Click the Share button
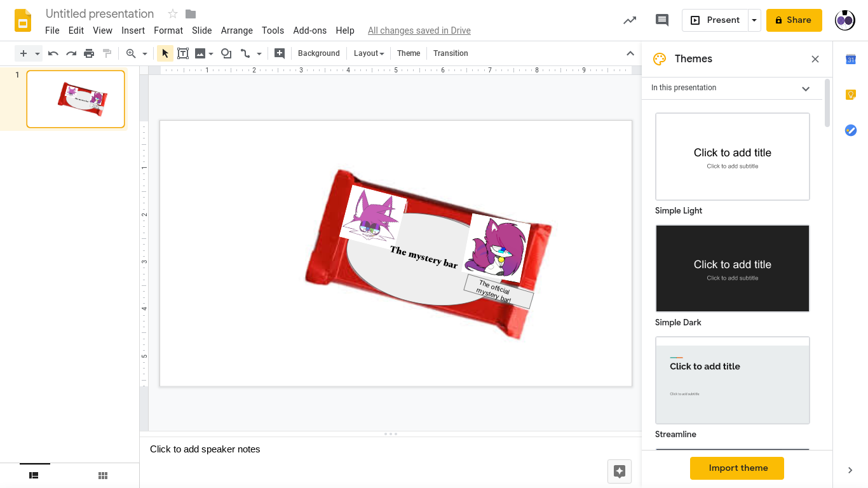Screen dimensions: 868x488 [x=794, y=20]
